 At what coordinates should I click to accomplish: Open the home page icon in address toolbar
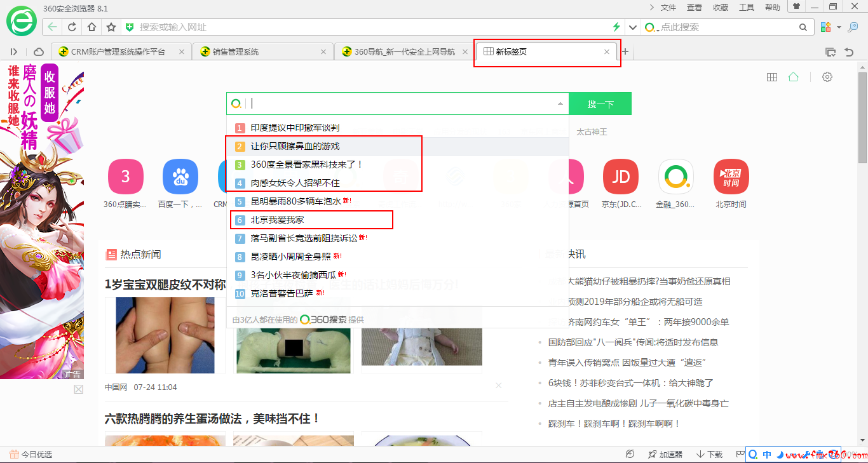92,27
